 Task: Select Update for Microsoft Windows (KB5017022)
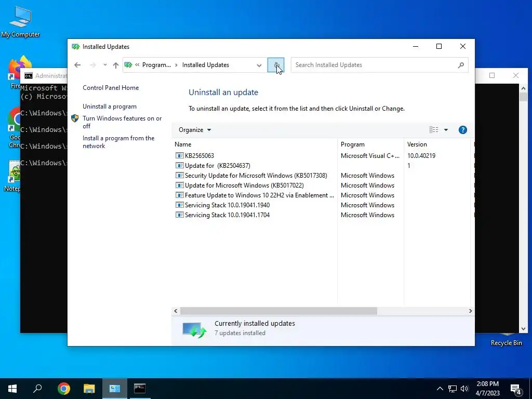[x=322, y=185]
